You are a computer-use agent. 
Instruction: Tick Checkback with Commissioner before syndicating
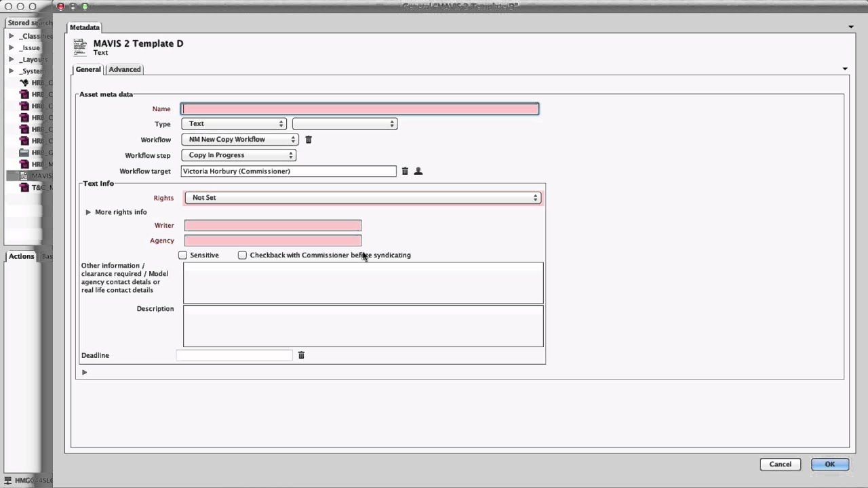tap(242, 256)
